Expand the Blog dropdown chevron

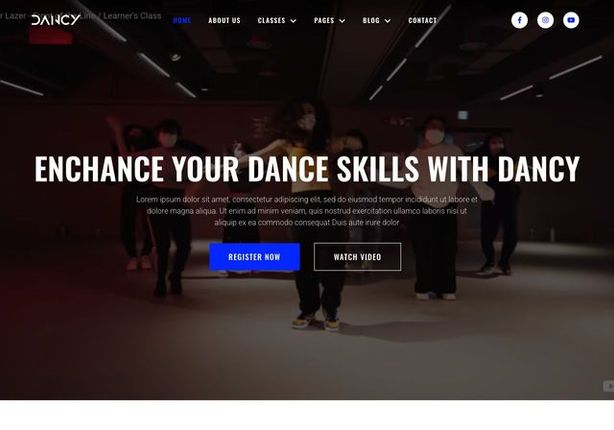click(388, 21)
